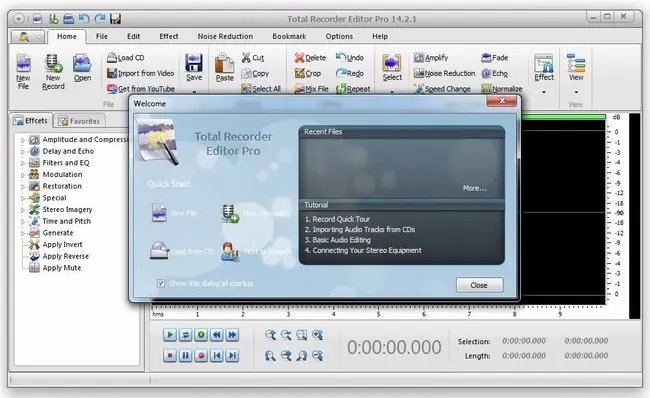Click New File quick start icon
Screen dimensions: 650x398
click(x=159, y=213)
